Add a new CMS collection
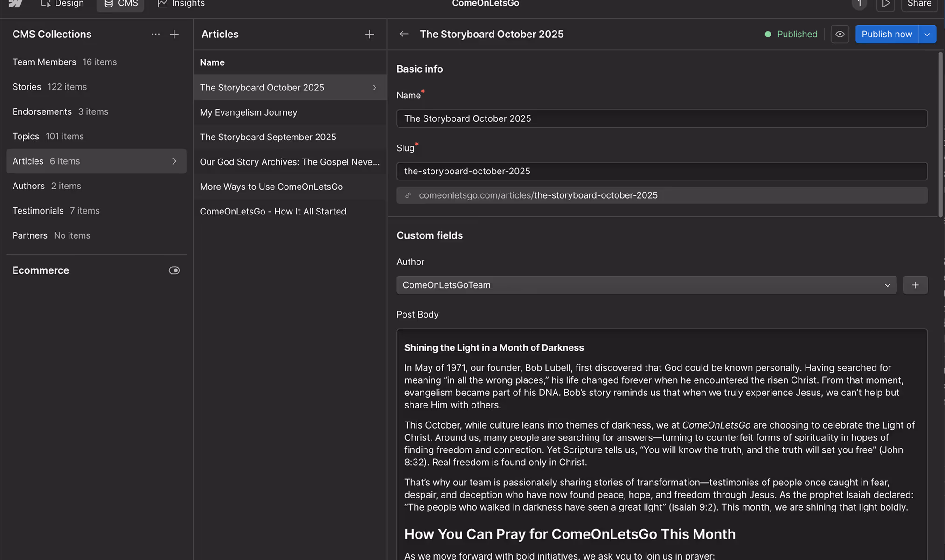 pyautogui.click(x=174, y=34)
